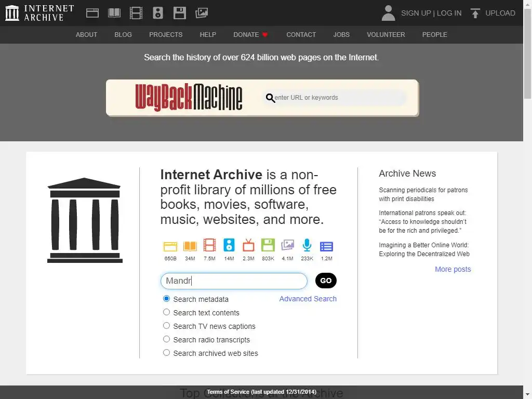Open the Audio speaker icon in top bar
Image resolution: width=532 pixels, height=399 pixels.
point(158,13)
